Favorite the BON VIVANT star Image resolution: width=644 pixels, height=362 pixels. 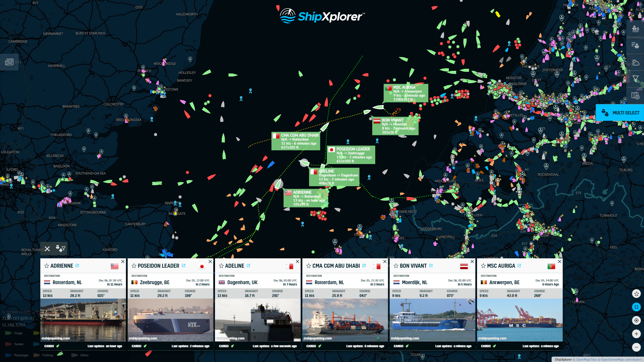396,266
